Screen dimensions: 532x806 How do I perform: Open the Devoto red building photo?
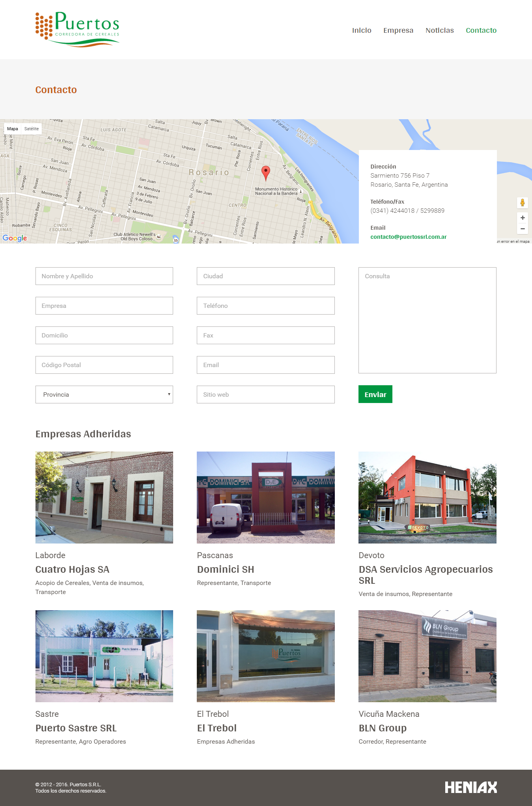pos(427,497)
